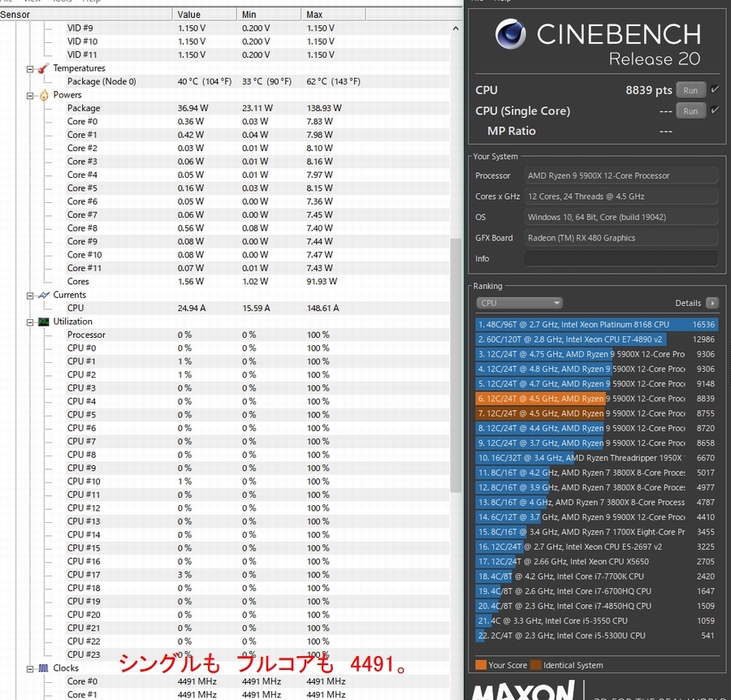
Task: Toggle the CPU (Single Core) test checkmark
Action: tap(715, 110)
